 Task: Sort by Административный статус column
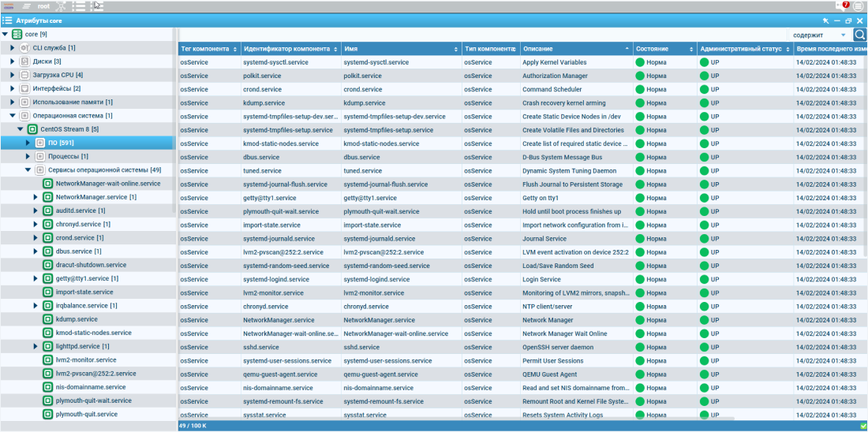click(x=745, y=49)
